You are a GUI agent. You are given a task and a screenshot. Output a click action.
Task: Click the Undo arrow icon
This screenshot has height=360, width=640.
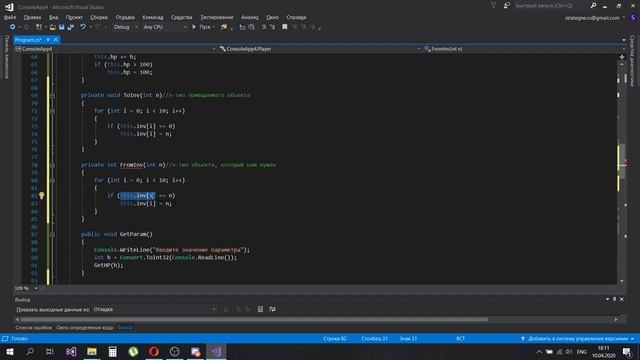[x=82, y=27]
